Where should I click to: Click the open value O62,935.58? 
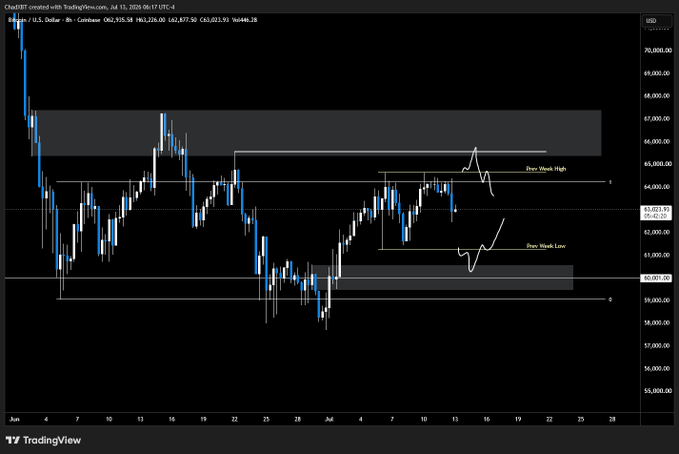118,20
